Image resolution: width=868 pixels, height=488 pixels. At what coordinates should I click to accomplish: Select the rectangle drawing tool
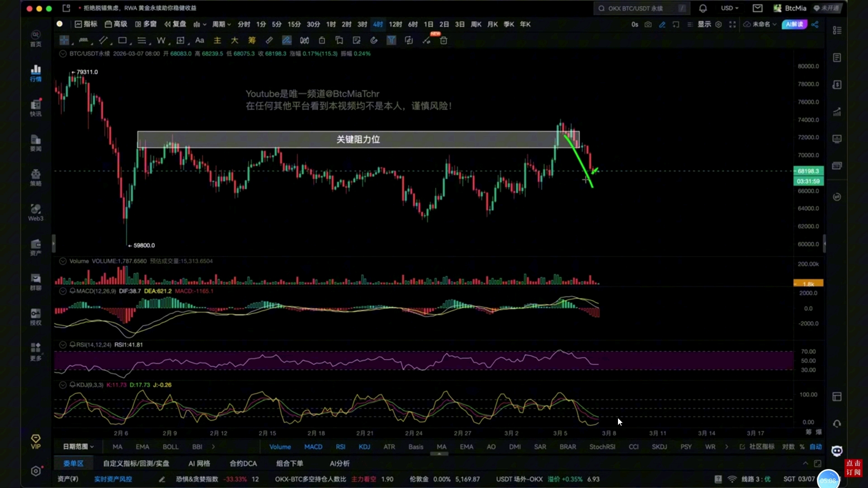(122, 40)
